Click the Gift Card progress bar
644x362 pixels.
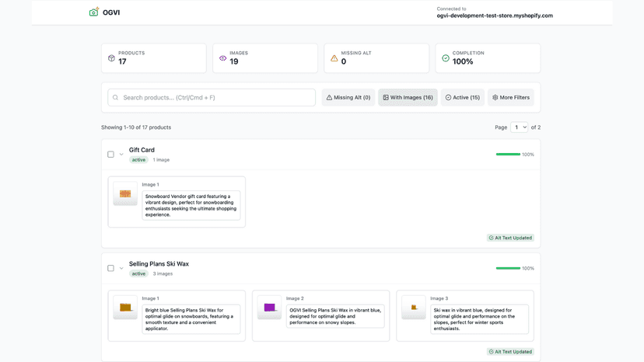508,155
